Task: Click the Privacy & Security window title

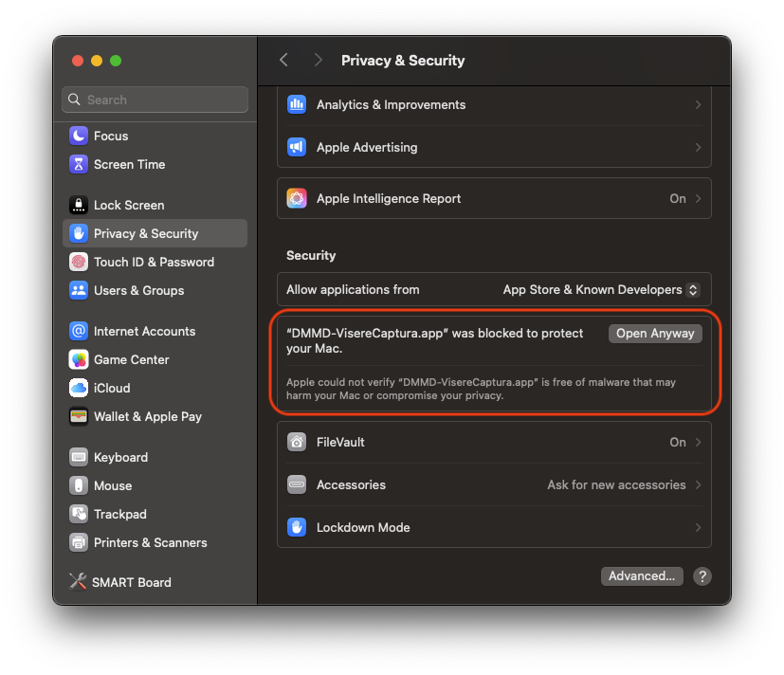Action: point(403,60)
